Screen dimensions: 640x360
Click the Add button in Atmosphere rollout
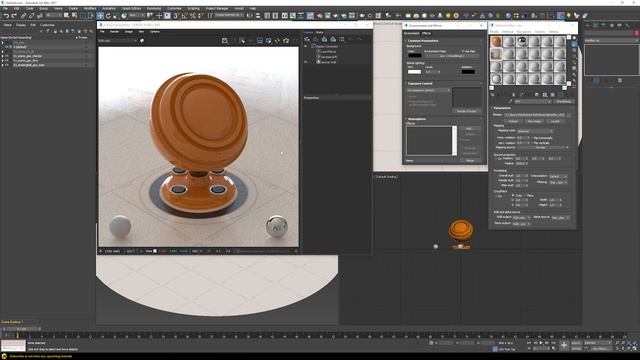[x=469, y=129]
